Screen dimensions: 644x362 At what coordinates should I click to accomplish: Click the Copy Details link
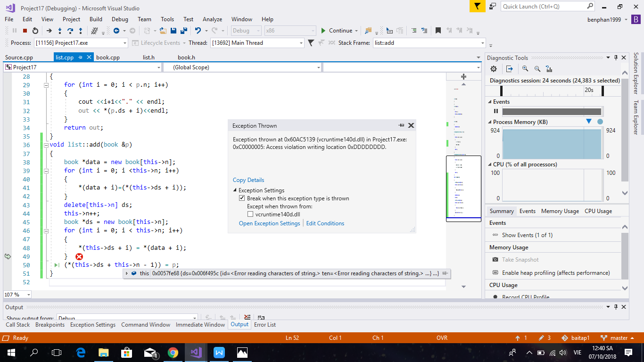(x=248, y=180)
